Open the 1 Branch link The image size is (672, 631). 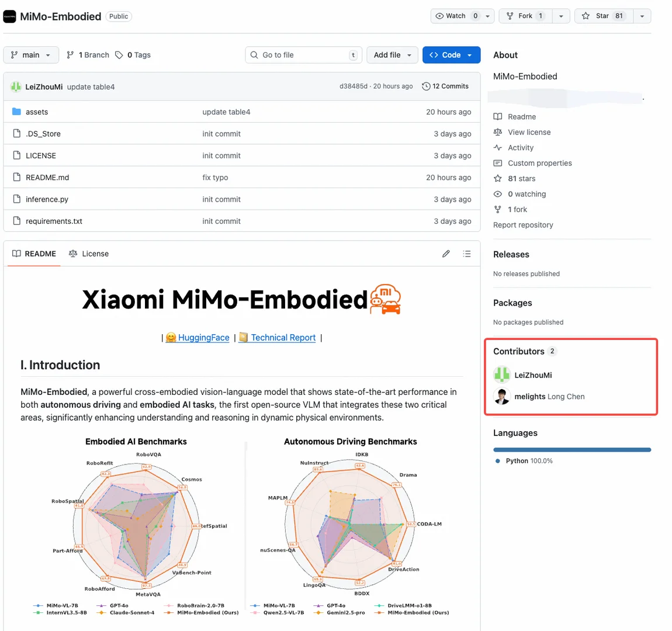88,55
